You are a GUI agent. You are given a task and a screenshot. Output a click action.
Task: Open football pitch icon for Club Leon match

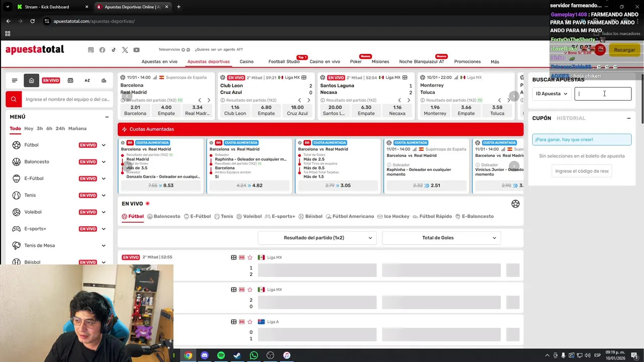pos(304,77)
